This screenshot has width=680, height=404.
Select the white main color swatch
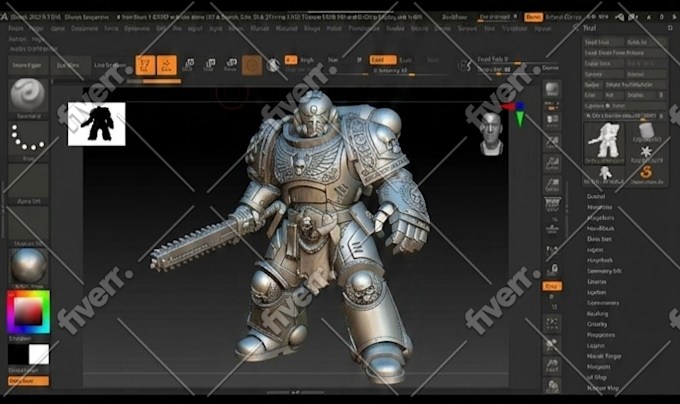coord(39,354)
